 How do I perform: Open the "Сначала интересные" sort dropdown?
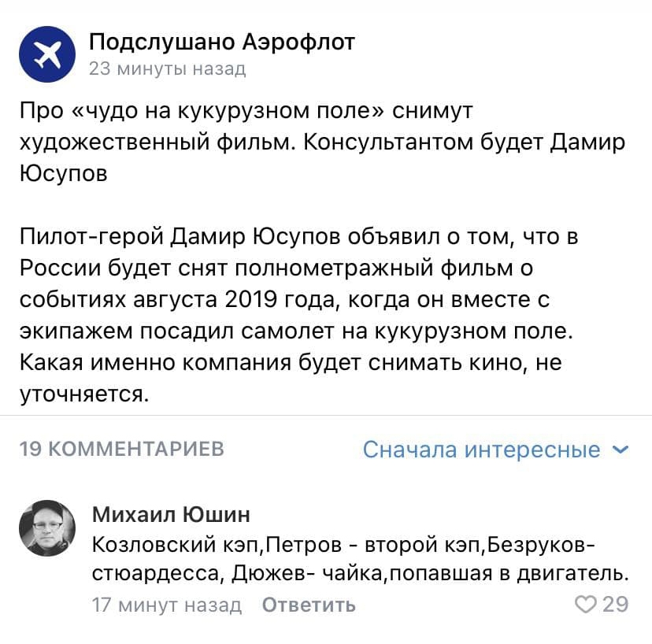481,450
